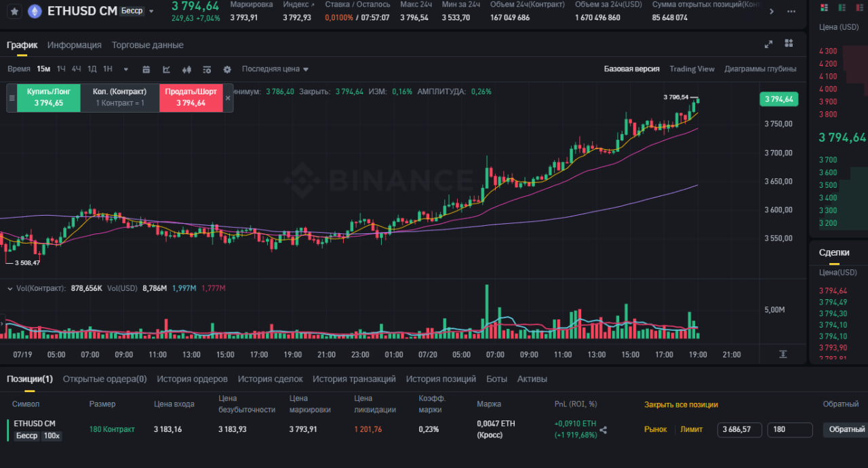Expand more timeframes dropdown arrow
Image resolution: width=868 pixels, height=468 pixels.
[x=126, y=69]
